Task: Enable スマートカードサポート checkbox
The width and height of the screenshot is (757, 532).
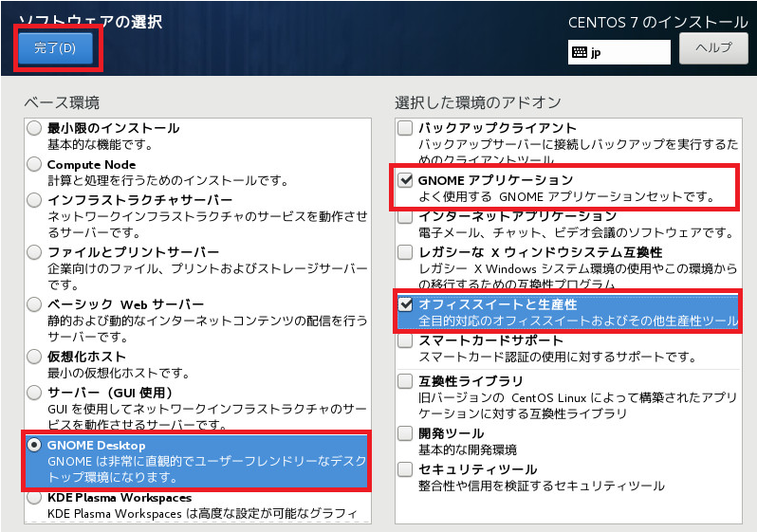Action: (405, 340)
